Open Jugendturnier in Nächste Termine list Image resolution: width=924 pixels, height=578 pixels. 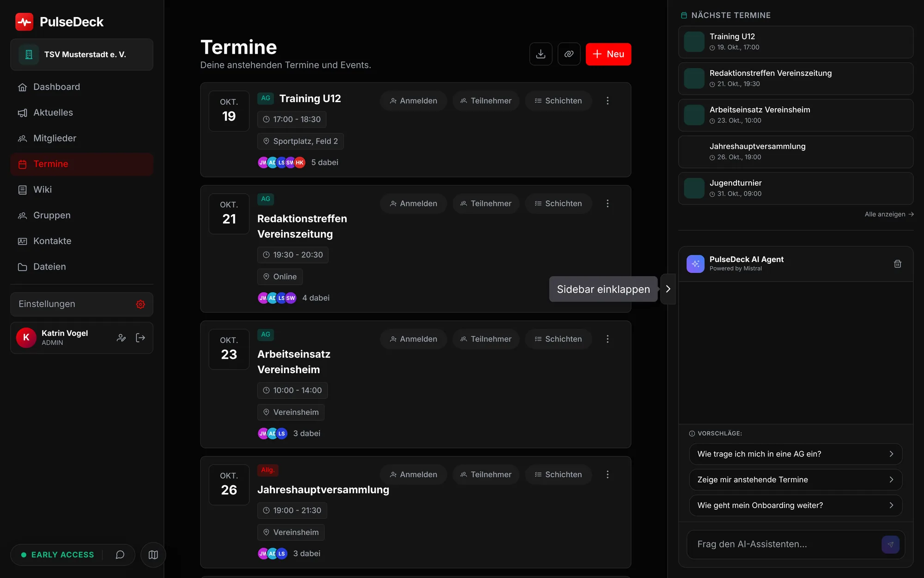[x=796, y=189]
